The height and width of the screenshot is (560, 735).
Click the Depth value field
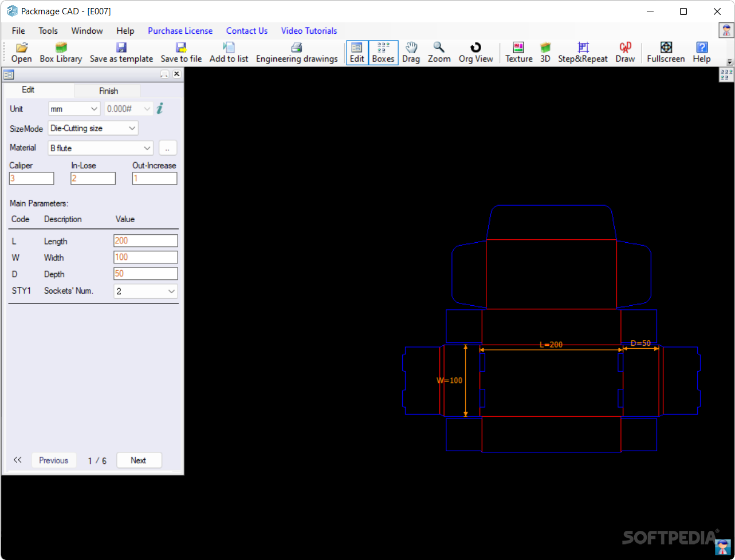146,274
